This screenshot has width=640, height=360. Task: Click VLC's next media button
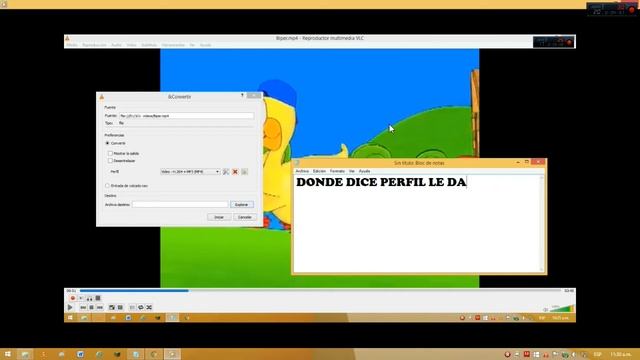pyautogui.click(x=100, y=307)
